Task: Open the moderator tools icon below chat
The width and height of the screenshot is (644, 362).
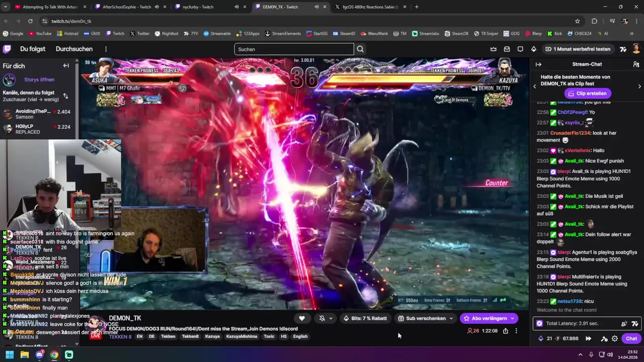Action: (604, 338)
